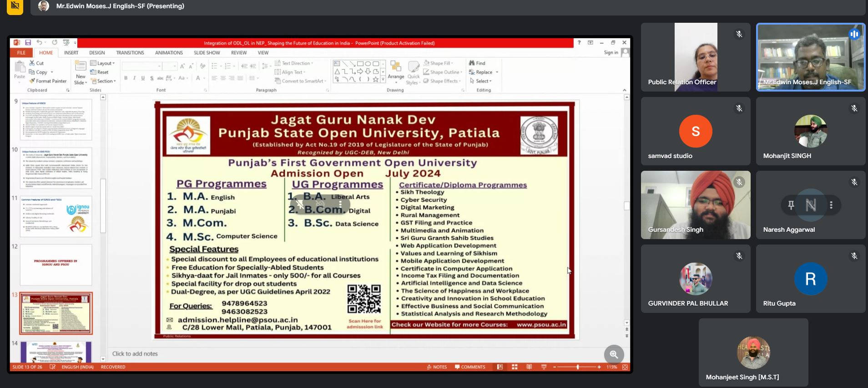Open font size combo box

click(x=170, y=66)
